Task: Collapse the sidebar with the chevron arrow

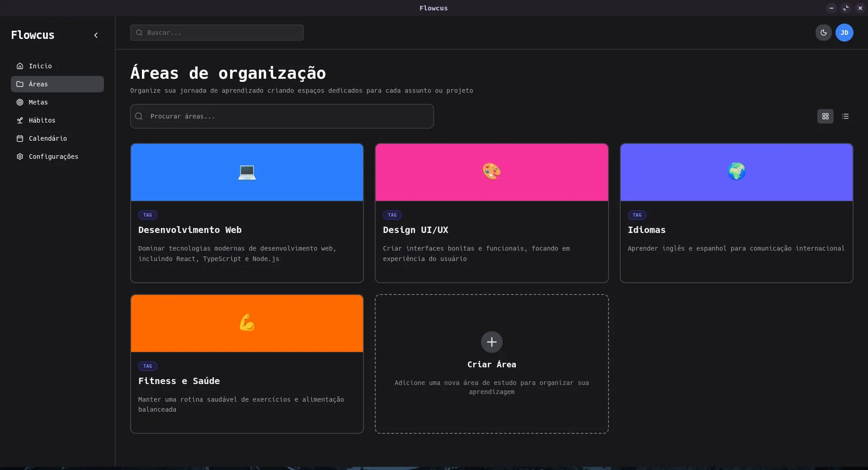Action: coord(96,35)
